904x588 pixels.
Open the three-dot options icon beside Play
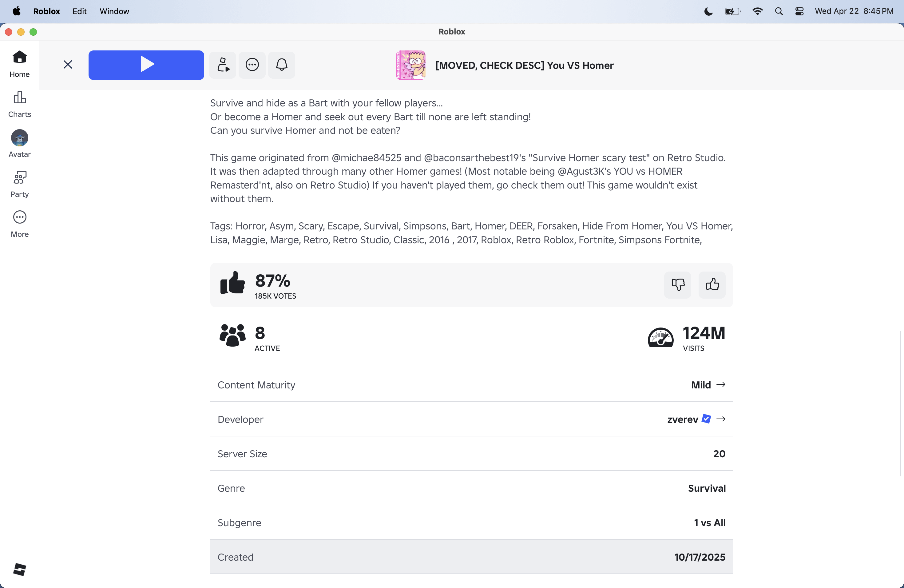[252, 65]
